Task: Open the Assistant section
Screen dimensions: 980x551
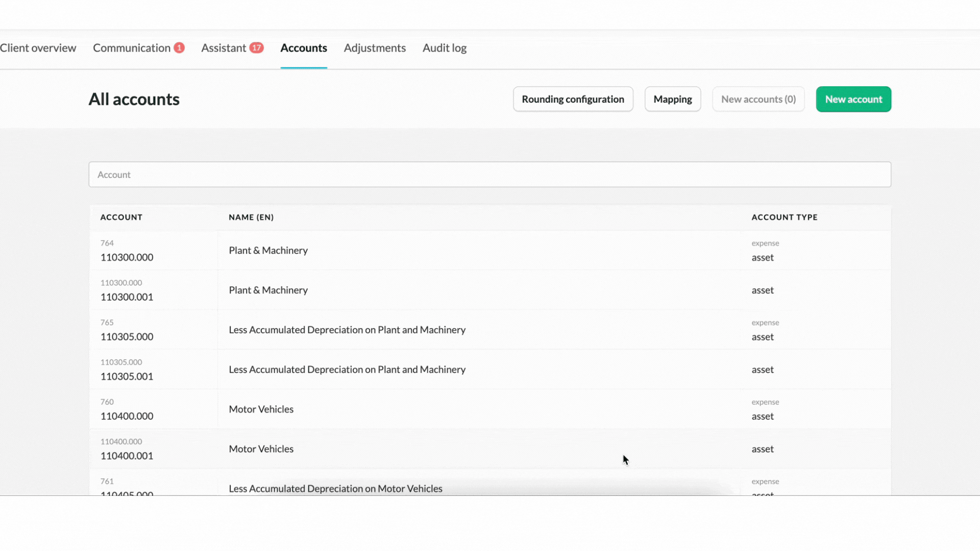Action: point(224,47)
